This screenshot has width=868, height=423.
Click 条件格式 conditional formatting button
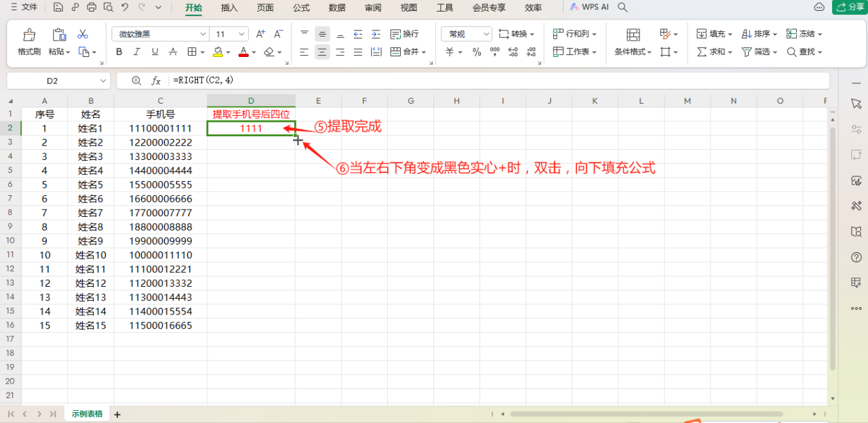coord(633,42)
